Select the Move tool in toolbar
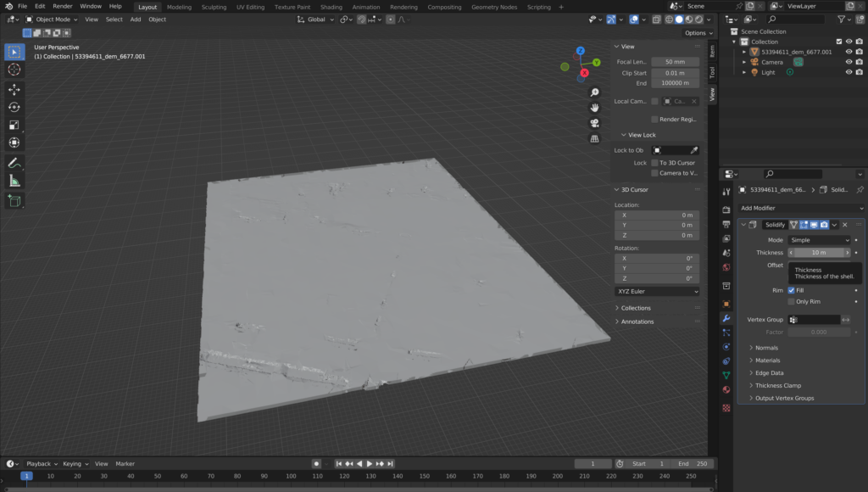 coord(14,89)
